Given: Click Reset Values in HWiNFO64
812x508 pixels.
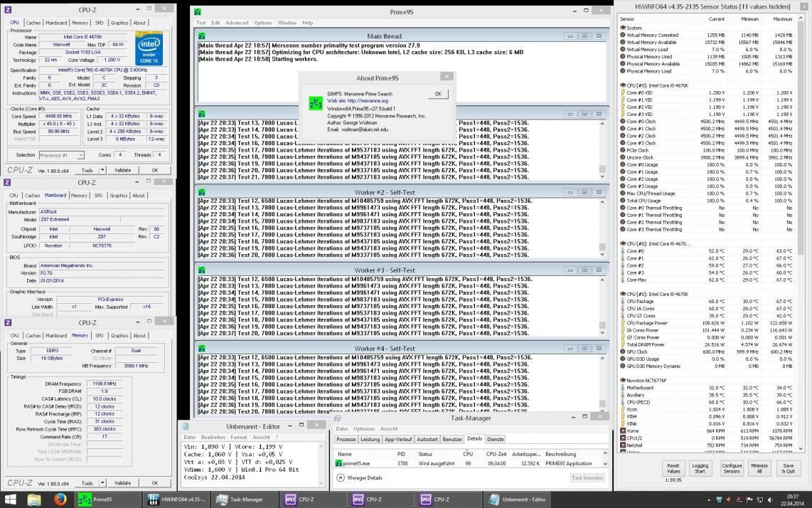Looking at the screenshot, I should click(x=673, y=469).
